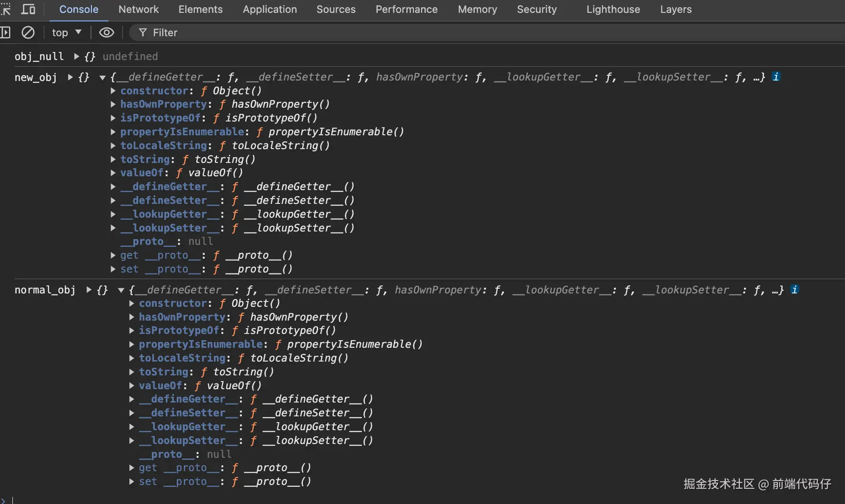Click the info icon on normal_obj row

[x=795, y=289]
